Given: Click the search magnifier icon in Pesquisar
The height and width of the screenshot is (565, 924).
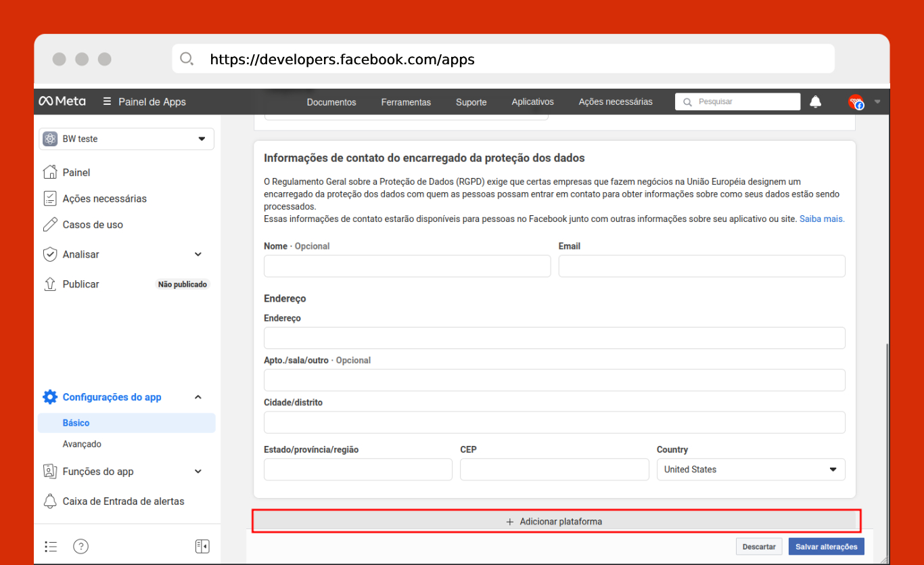Looking at the screenshot, I should (688, 102).
